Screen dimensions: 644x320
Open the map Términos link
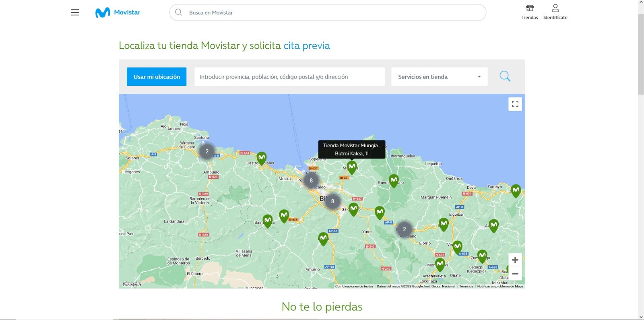click(466, 286)
